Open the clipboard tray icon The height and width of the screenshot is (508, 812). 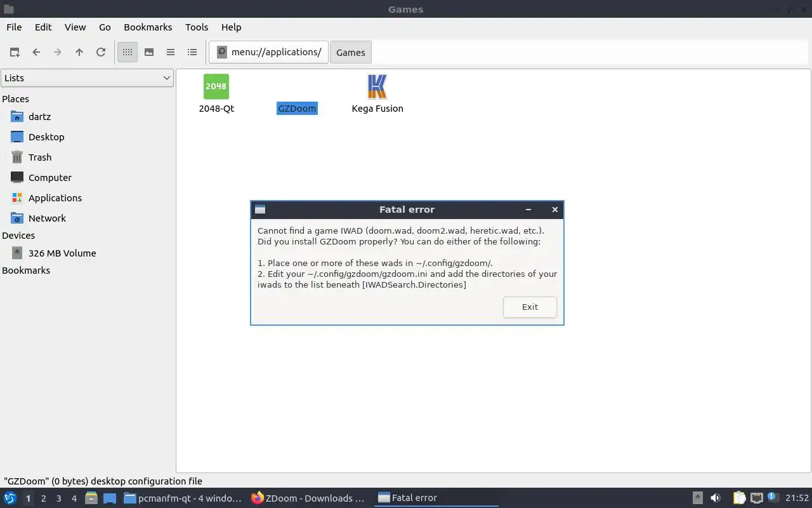pos(739,498)
